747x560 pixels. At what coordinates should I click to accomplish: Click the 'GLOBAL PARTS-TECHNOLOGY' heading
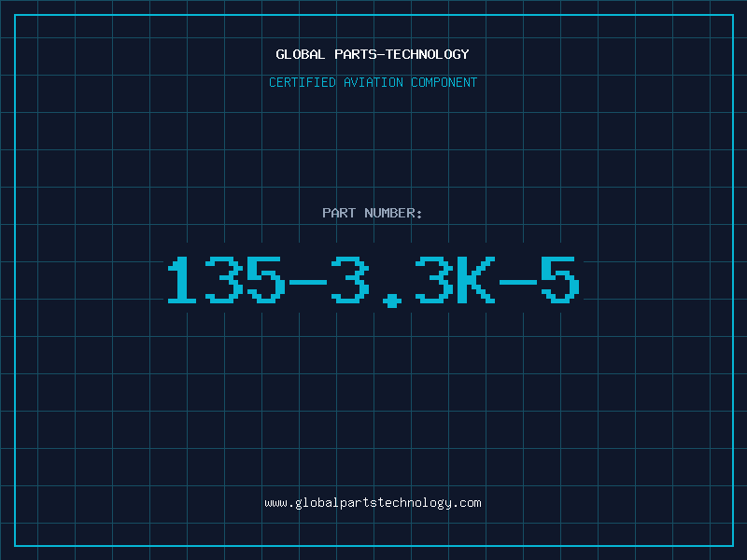373,54
